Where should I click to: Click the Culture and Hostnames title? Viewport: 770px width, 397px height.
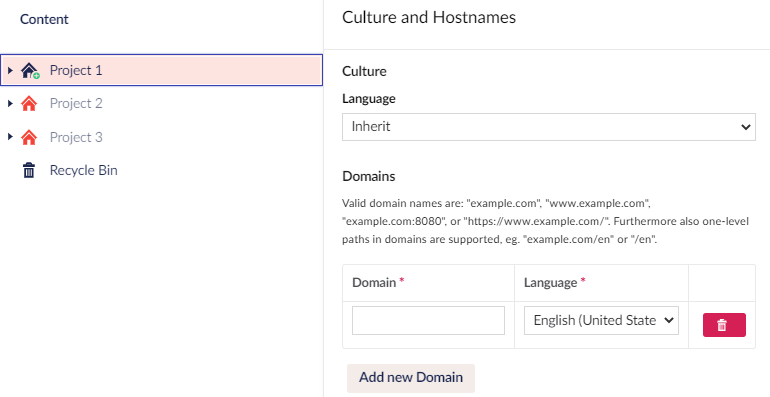coord(429,17)
